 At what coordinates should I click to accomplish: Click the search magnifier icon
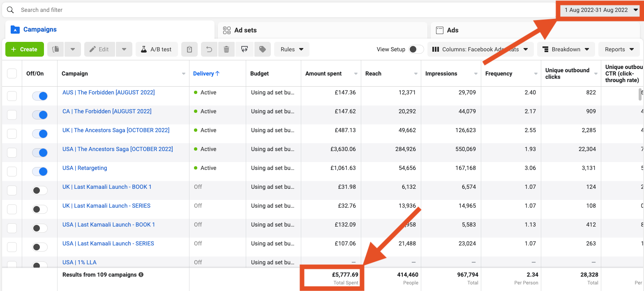coord(11,10)
